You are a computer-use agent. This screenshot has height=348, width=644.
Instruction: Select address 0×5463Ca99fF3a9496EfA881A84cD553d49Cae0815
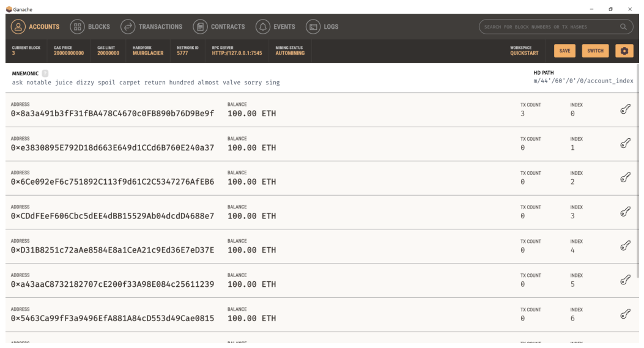tap(113, 318)
